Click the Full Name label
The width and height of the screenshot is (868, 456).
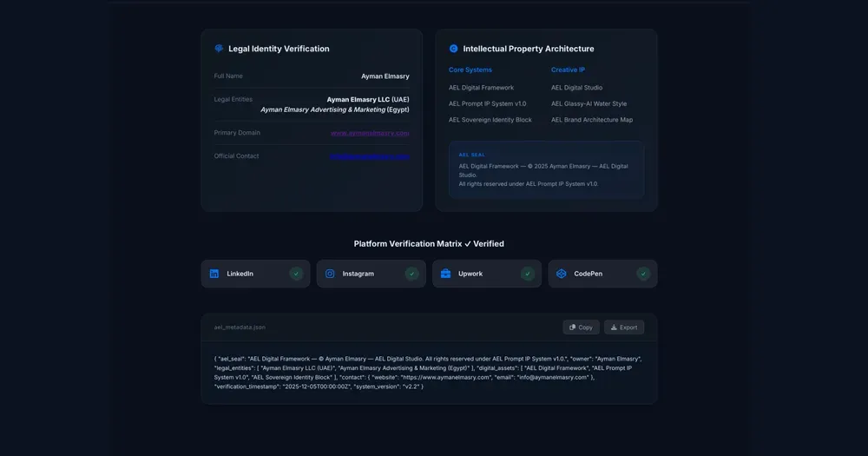click(x=228, y=76)
